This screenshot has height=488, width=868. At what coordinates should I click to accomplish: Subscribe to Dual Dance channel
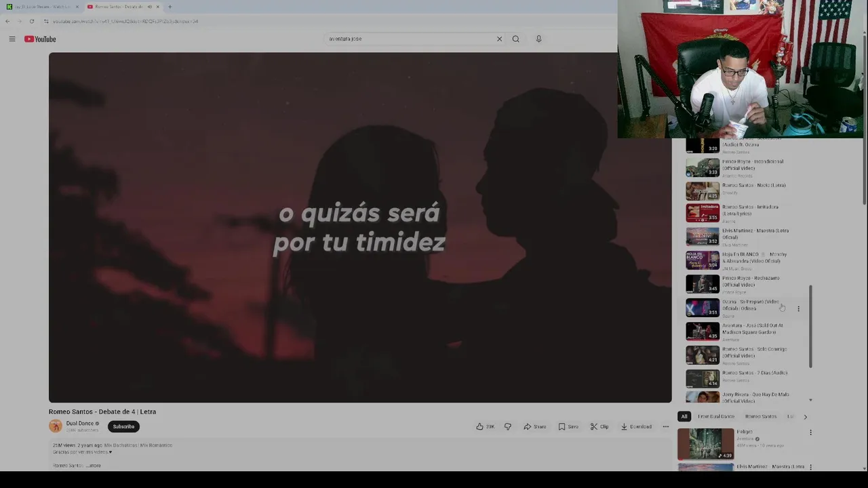(123, 426)
